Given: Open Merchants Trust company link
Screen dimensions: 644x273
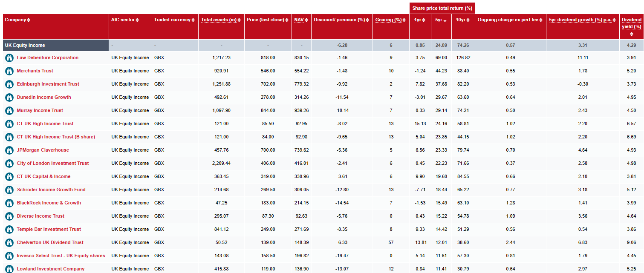Looking at the screenshot, I should click(35, 71).
